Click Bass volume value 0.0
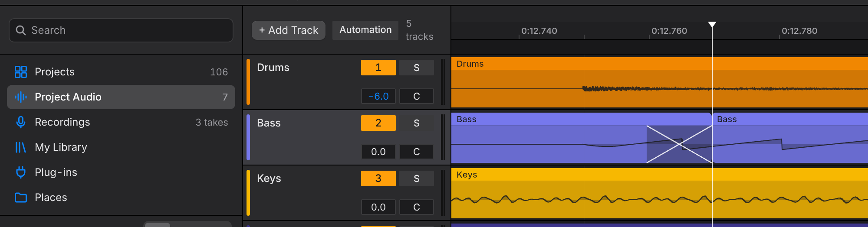The image size is (868, 227). coord(378,152)
